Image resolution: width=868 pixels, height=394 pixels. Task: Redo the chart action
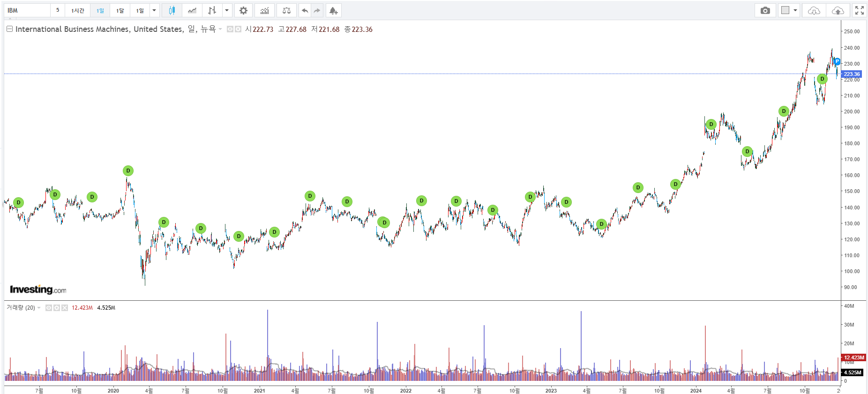(317, 10)
